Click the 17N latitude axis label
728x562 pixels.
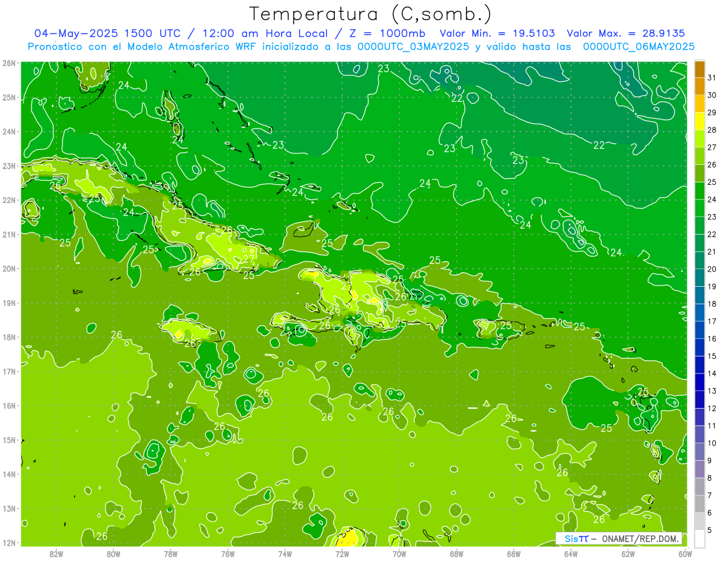[9, 372]
